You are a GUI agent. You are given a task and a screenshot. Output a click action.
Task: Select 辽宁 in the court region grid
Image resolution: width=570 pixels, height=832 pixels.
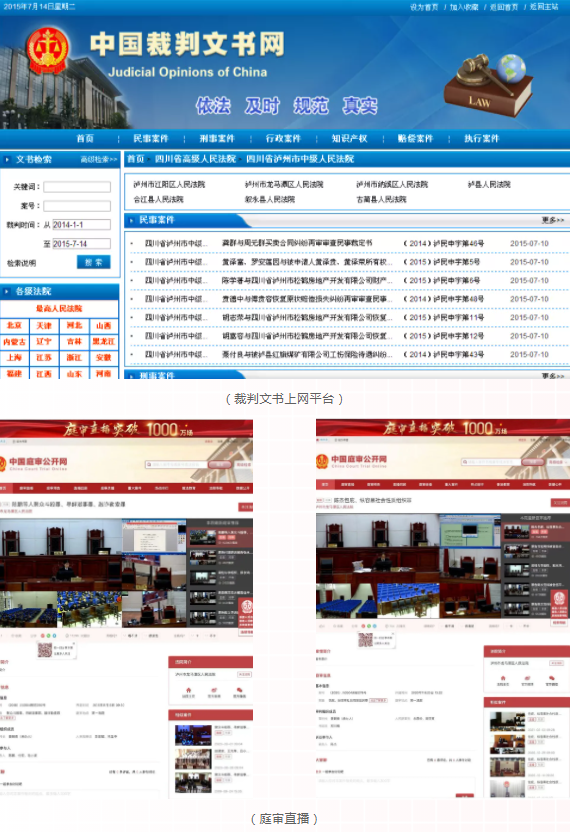[44, 342]
